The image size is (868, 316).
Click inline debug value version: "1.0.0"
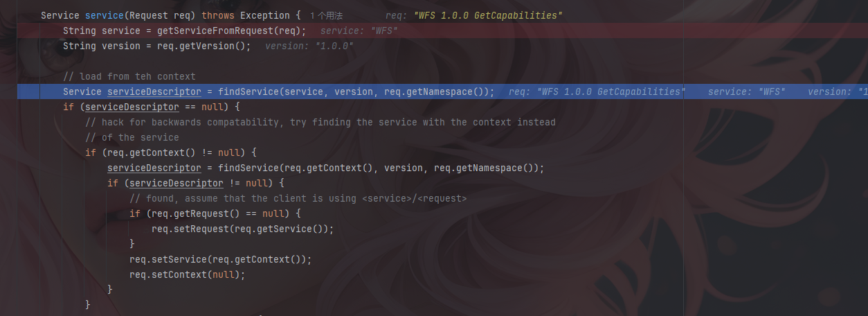[x=309, y=46]
